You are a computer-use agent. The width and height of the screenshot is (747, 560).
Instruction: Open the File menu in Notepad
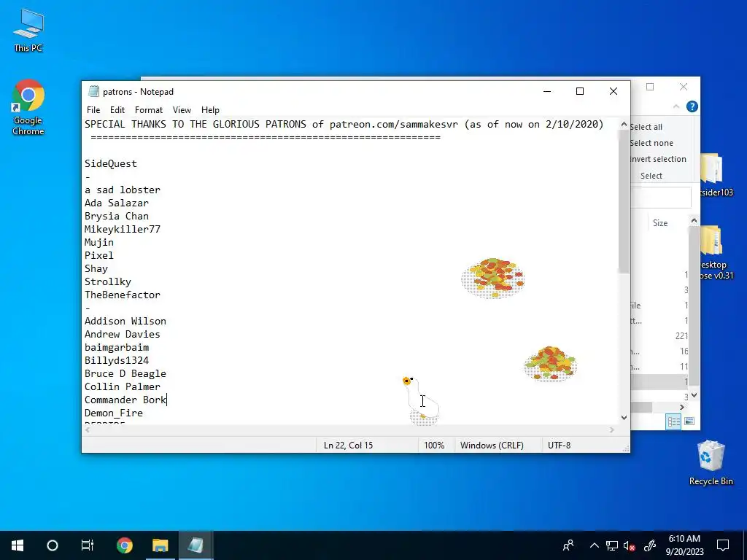coord(93,110)
